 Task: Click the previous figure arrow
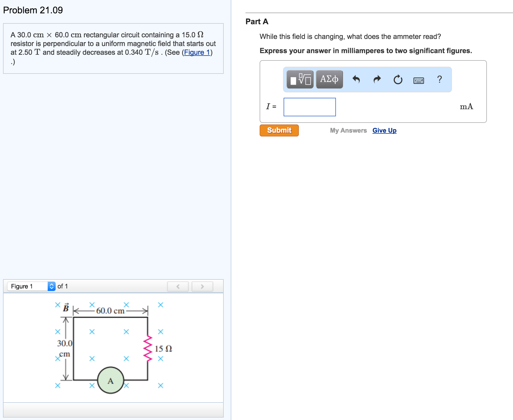(x=178, y=286)
